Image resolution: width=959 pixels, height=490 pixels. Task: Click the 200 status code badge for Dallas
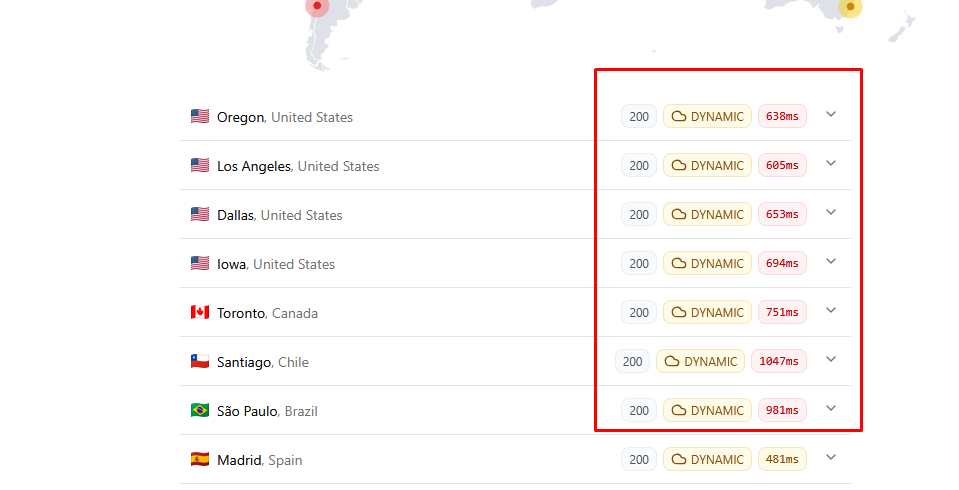[639, 215]
